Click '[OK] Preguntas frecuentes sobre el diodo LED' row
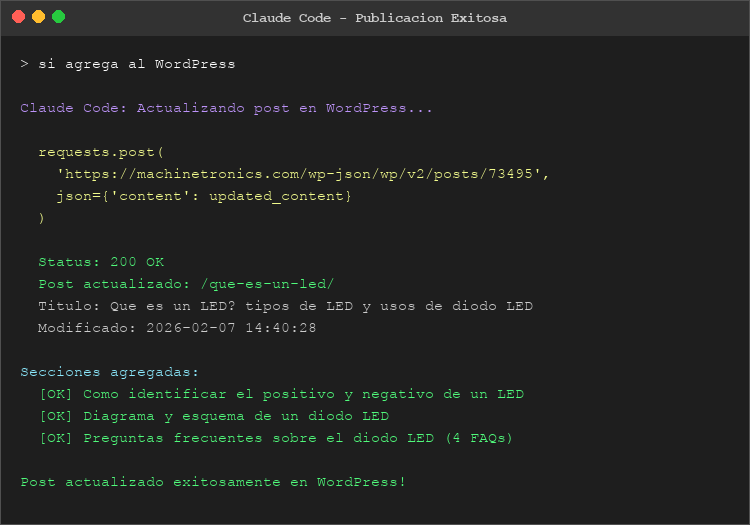The height and width of the screenshot is (525, 750). coord(276,438)
